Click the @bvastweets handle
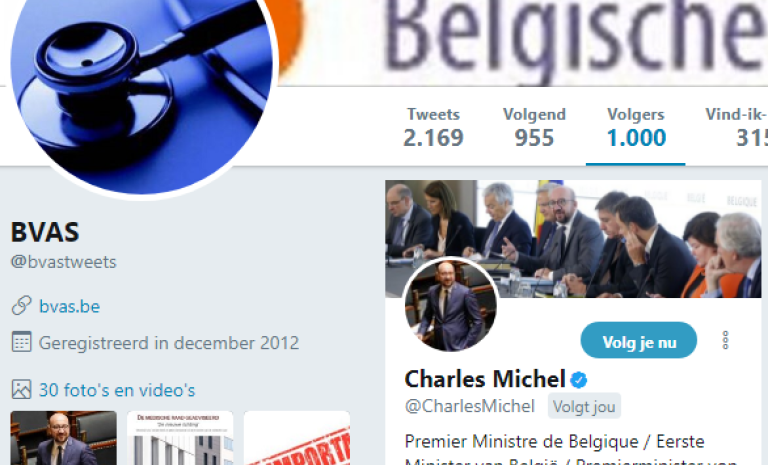Image resolution: width=768 pixels, height=465 pixels. (64, 262)
